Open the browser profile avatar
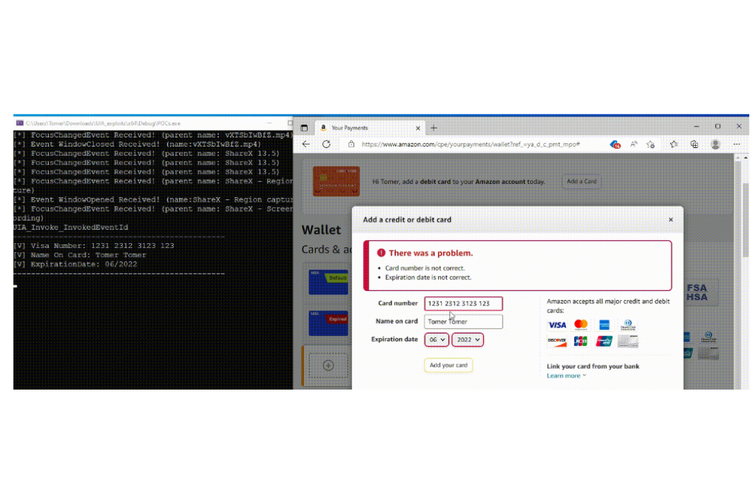This screenshot has height=500, width=750. pyautogui.click(x=716, y=144)
